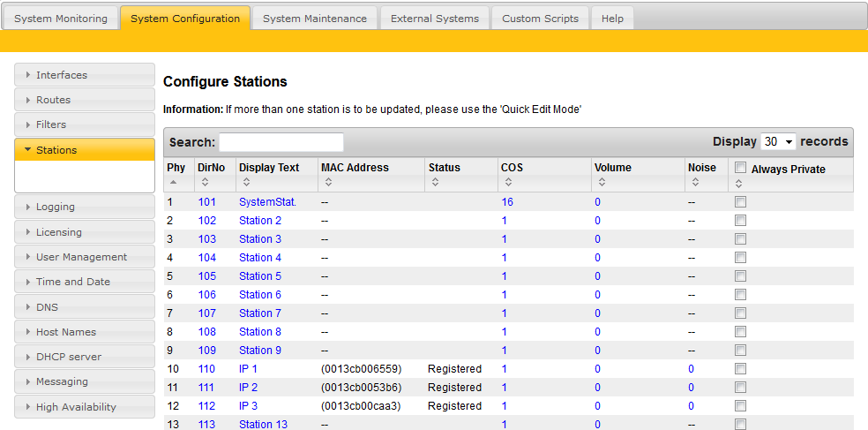The image size is (868, 430).
Task: Open the External Systems tab
Action: [x=434, y=19]
